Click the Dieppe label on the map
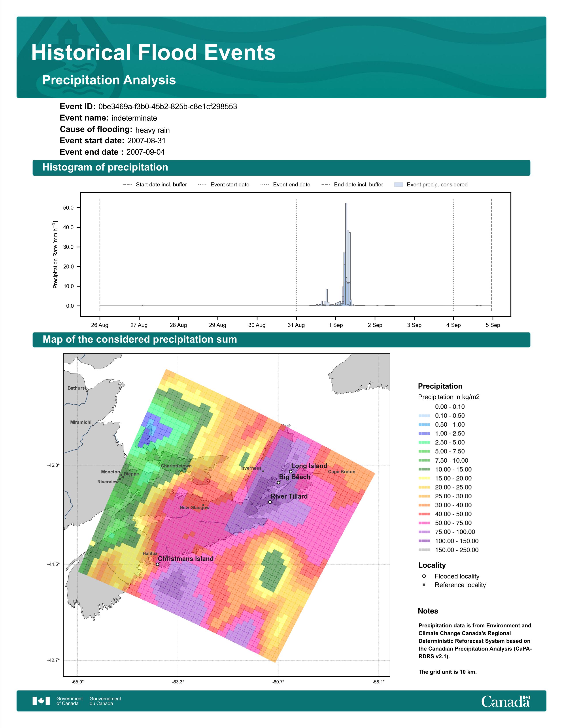563x728 pixels. [131, 474]
